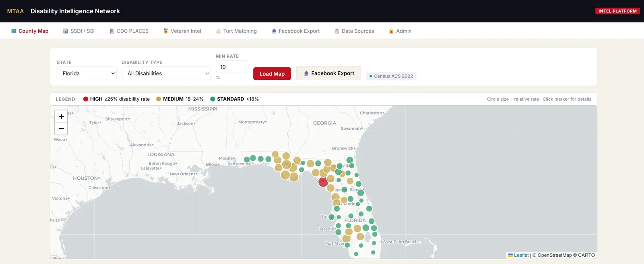Viewport: 644px width, 264px height.
Task: Click the Savannah label on the map
Action: point(351,129)
